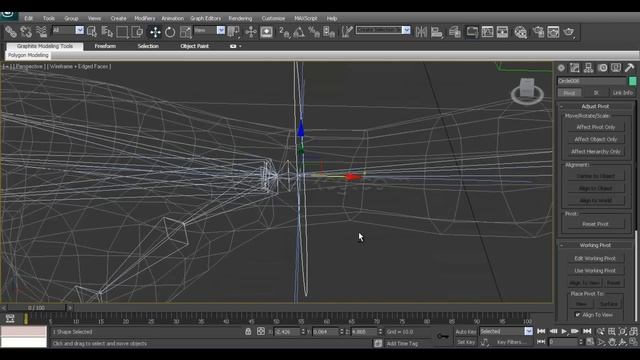Toggle Angle Snap in toolbar
Image resolution: width=640 pixels, height=360 pixels.
tap(299, 32)
